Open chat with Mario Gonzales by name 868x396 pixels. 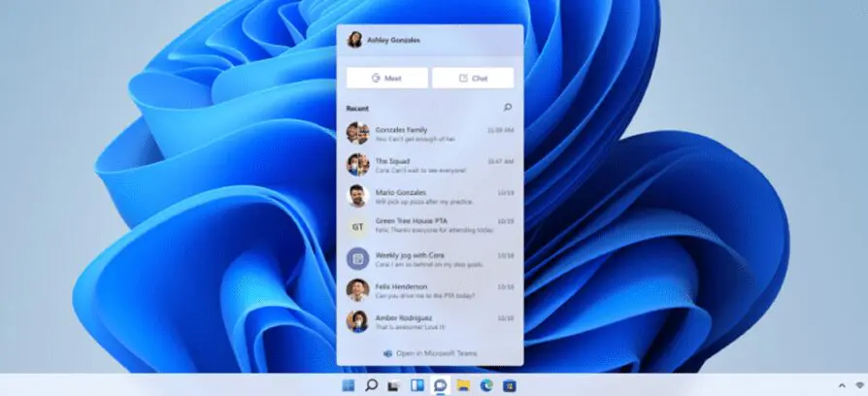pos(401,192)
